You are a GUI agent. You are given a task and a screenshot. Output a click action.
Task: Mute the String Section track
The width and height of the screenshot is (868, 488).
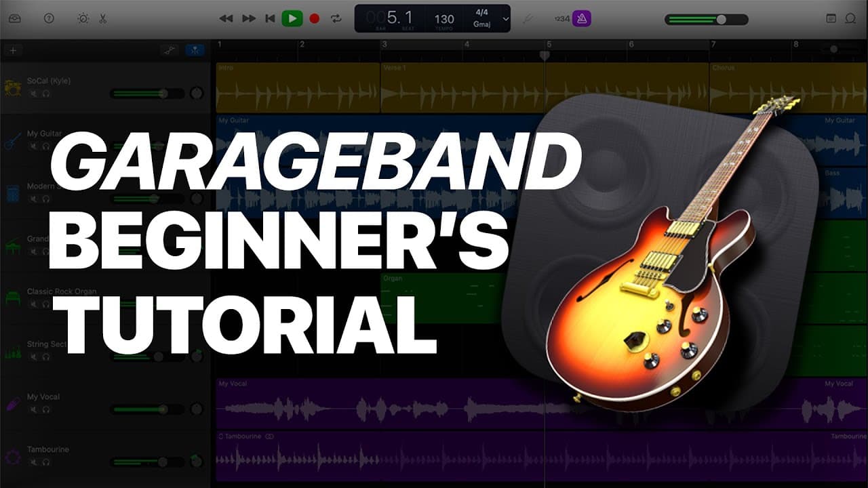point(33,357)
